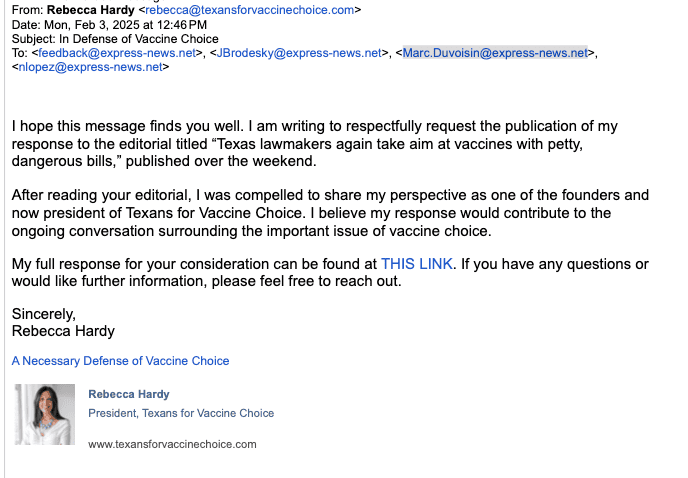Image resolution: width=688 pixels, height=478 pixels.
Task: Click the 'Sincerely,' closing line
Action: 43,314
